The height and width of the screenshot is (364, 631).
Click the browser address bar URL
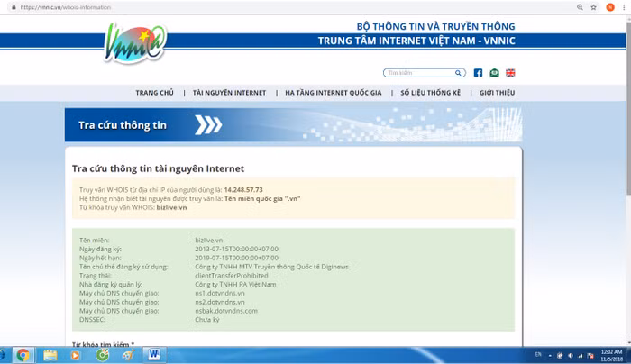click(72, 6)
